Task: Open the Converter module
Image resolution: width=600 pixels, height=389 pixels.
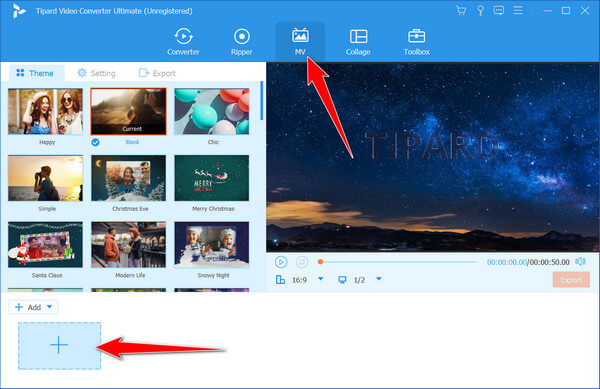Action: 183,41
